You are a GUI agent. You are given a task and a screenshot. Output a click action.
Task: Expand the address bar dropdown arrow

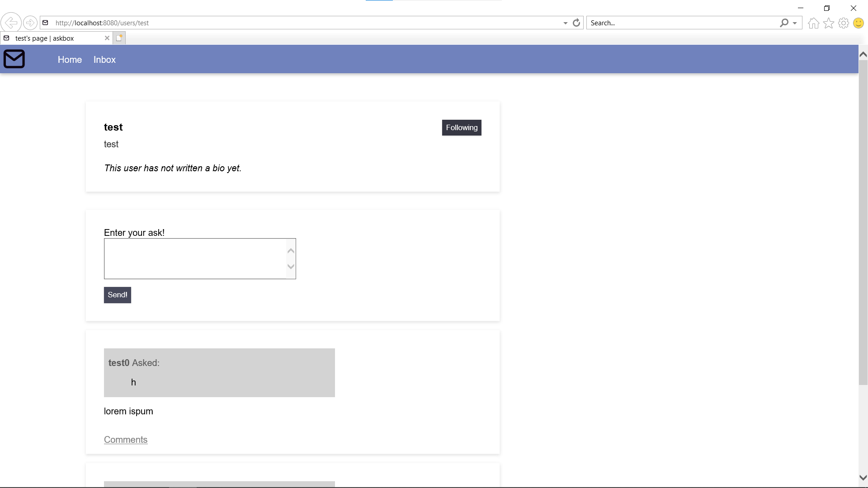click(565, 23)
